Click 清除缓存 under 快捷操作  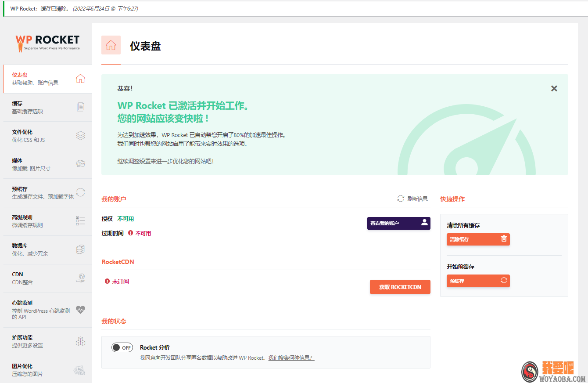478,239
